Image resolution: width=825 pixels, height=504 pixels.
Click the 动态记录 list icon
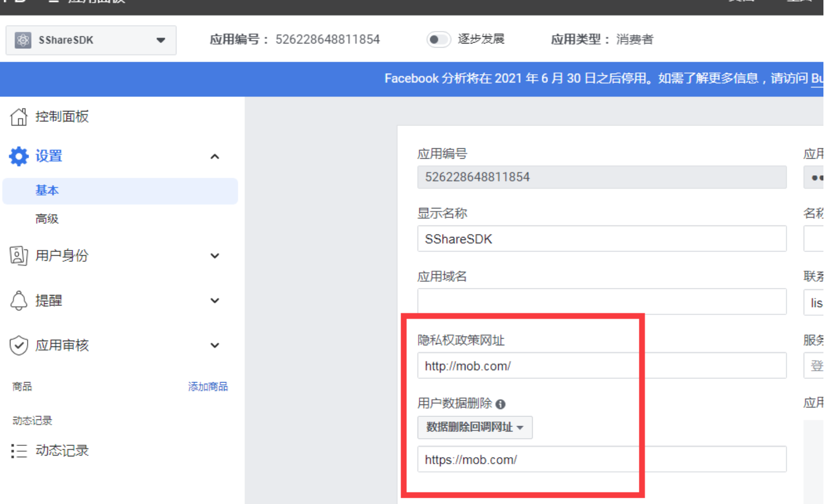click(x=19, y=451)
